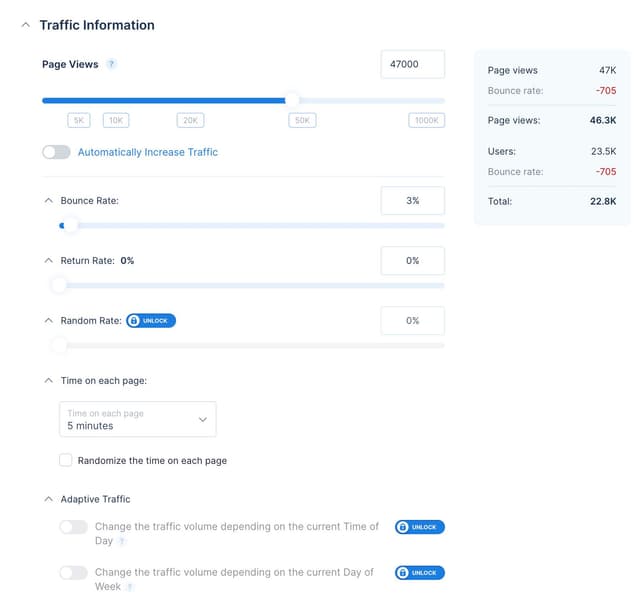Image resolution: width=640 pixels, height=602 pixels.
Task: Open Time of Day help icon
Action: pos(122,541)
